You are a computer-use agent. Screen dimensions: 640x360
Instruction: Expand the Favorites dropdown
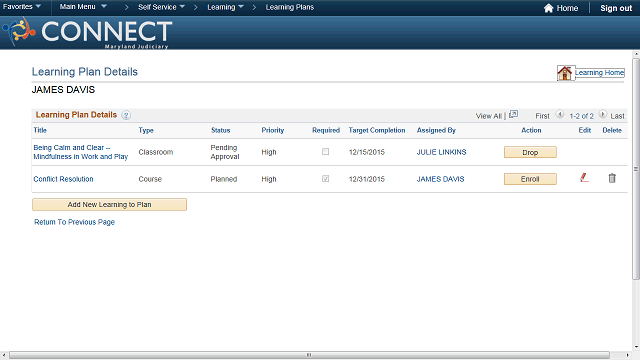pos(22,7)
